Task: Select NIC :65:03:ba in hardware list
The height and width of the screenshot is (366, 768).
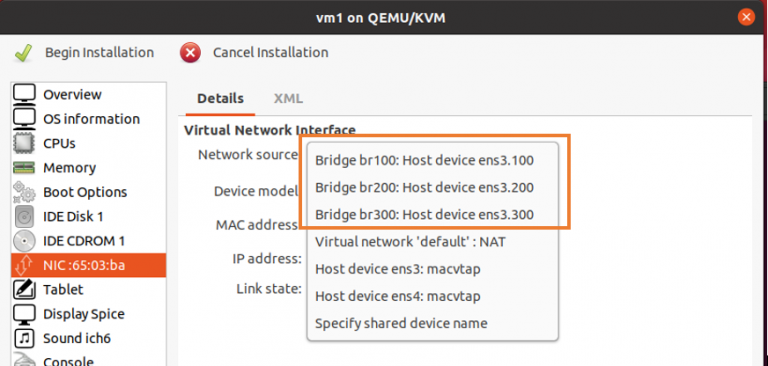Action: click(x=89, y=265)
